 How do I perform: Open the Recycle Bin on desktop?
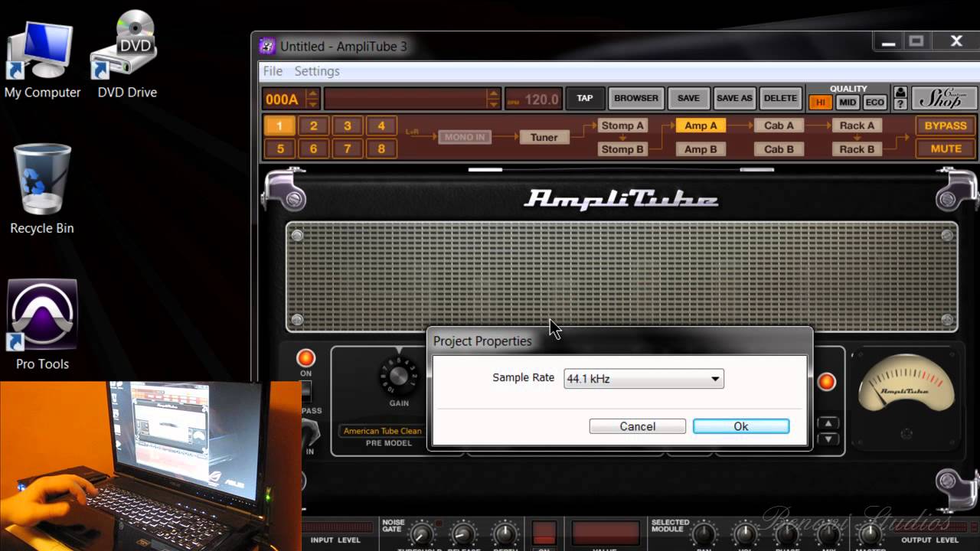pyautogui.click(x=42, y=188)
